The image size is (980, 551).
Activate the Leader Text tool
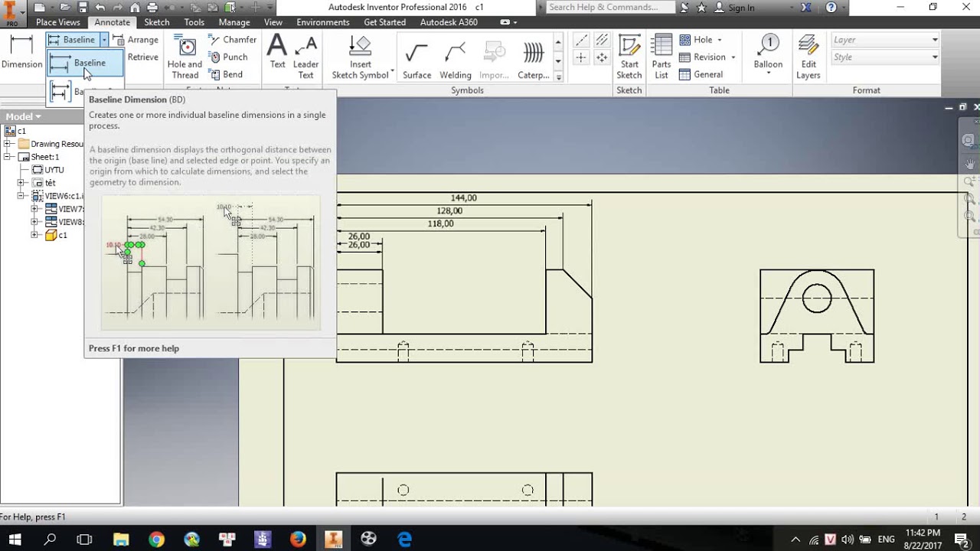[305, 57]
